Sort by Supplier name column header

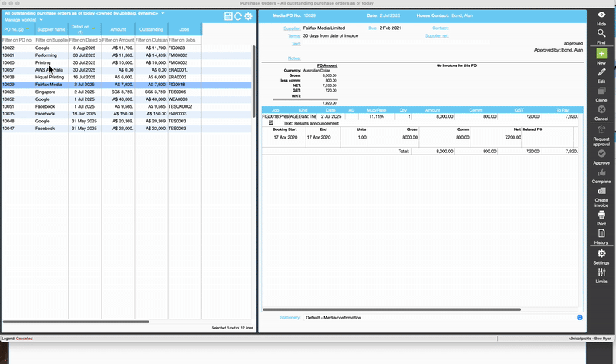[52, 29]
